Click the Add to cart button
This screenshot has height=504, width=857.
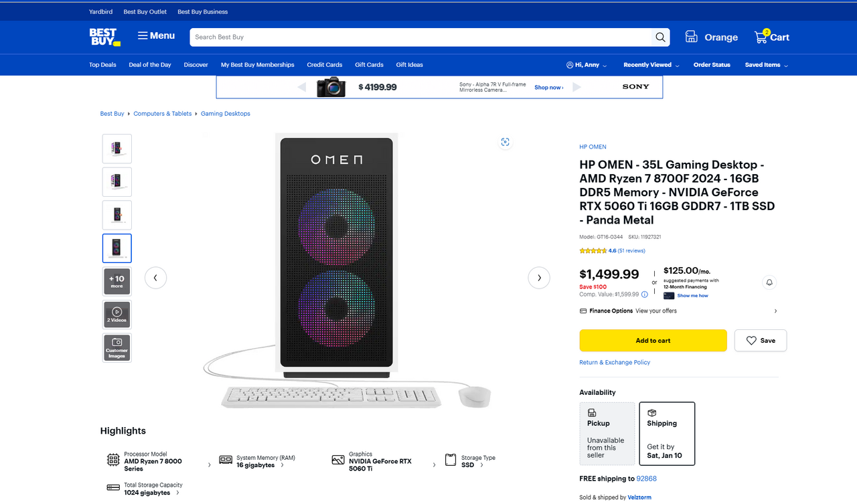pyautogui.click(x=653, y=341)
